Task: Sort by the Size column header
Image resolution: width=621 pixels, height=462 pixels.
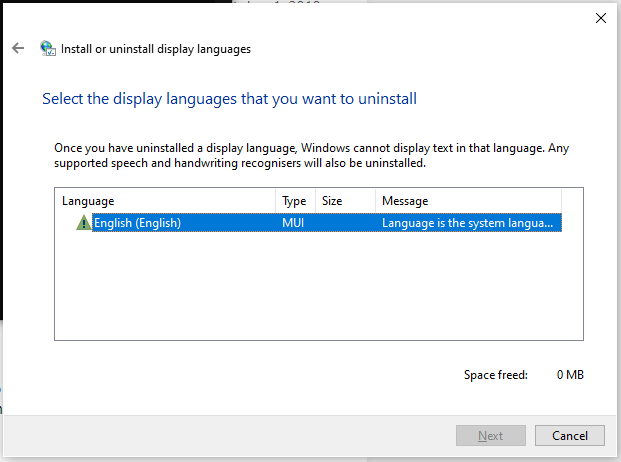Action: click(x=345, y=201)
